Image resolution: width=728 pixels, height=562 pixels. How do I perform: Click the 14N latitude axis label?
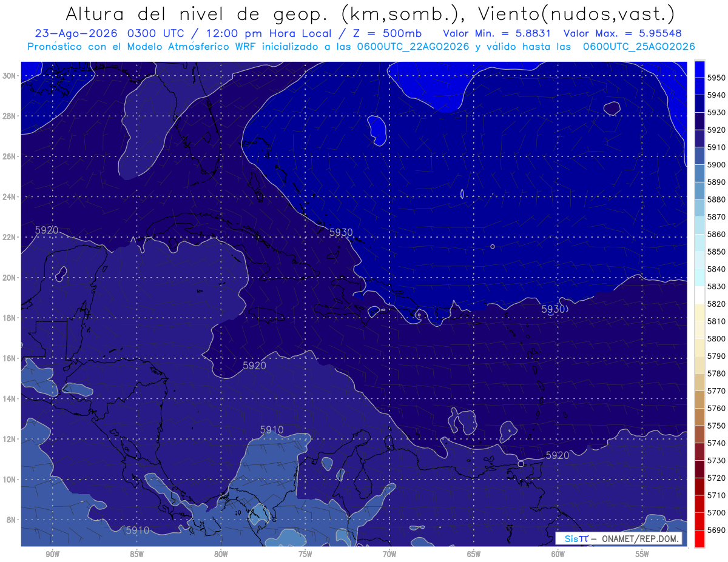[9, 398]
